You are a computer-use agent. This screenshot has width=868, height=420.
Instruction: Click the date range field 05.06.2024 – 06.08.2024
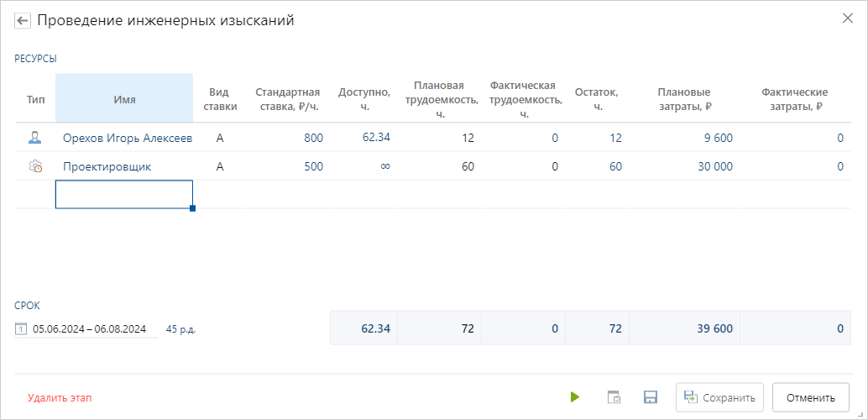coord(90,329)
